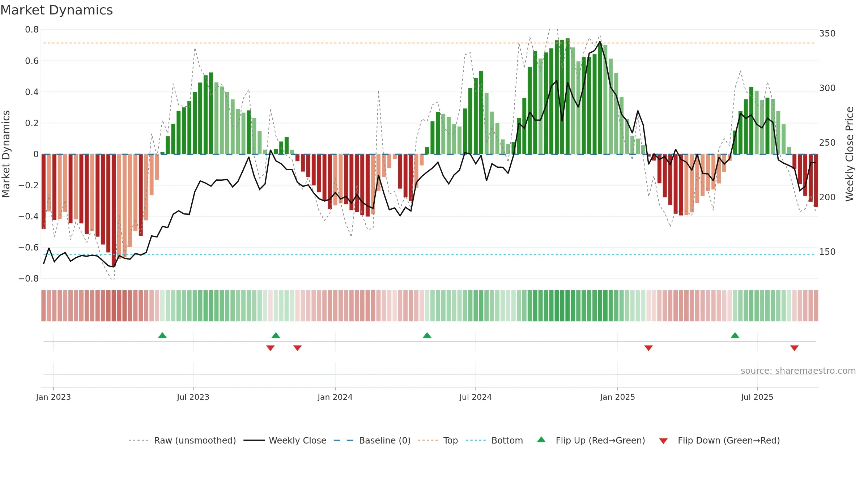
Task: Click the Jul 2025 x-axis label
Action: click(757, 397)
